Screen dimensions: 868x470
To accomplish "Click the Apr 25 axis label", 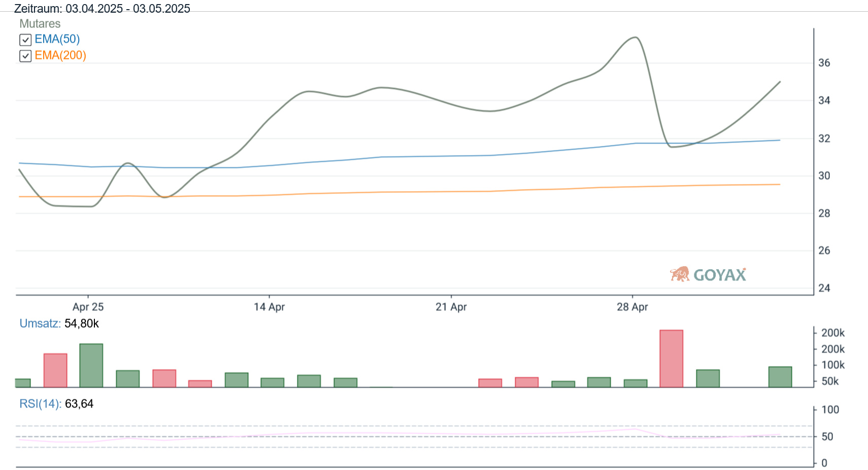I will 88,307.
